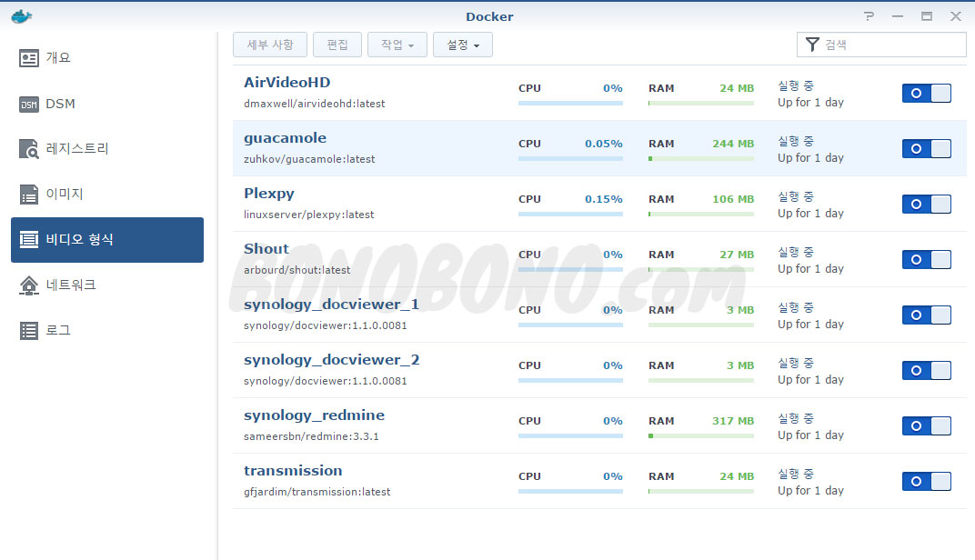Expand the 설정 settings dropdown
975x560 pixels.
(x=463, y=45)
